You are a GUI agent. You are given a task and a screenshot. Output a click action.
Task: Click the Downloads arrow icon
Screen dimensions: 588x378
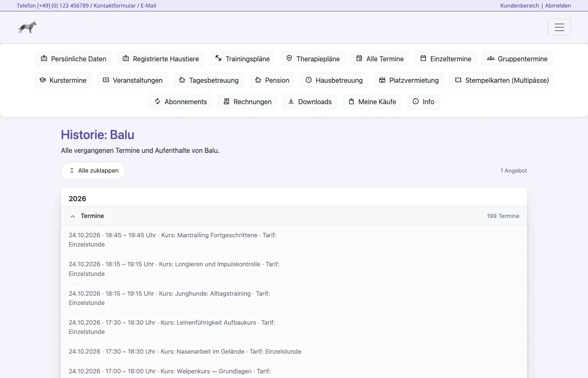[x=291, y=101]
